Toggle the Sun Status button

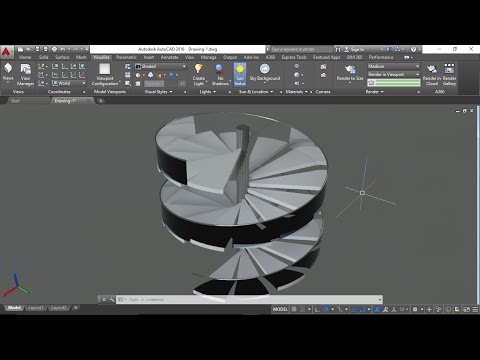(240, 74)
